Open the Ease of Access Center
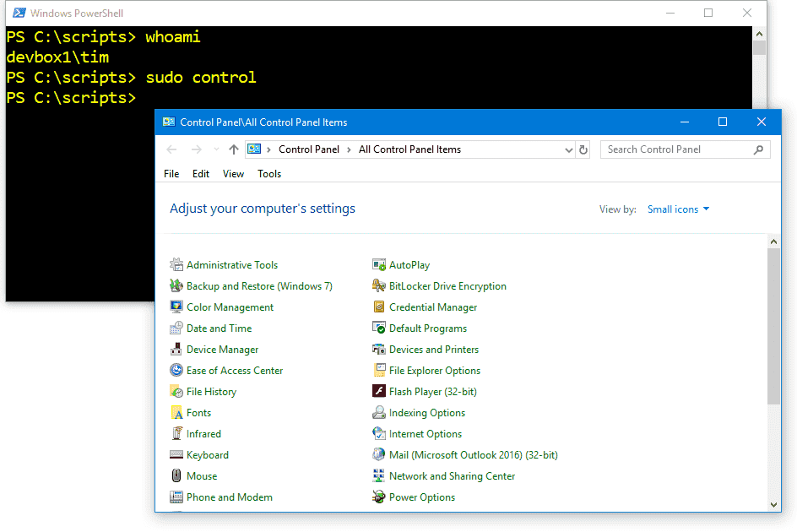This screenshot has width=797, height=532. coord(233,370)
